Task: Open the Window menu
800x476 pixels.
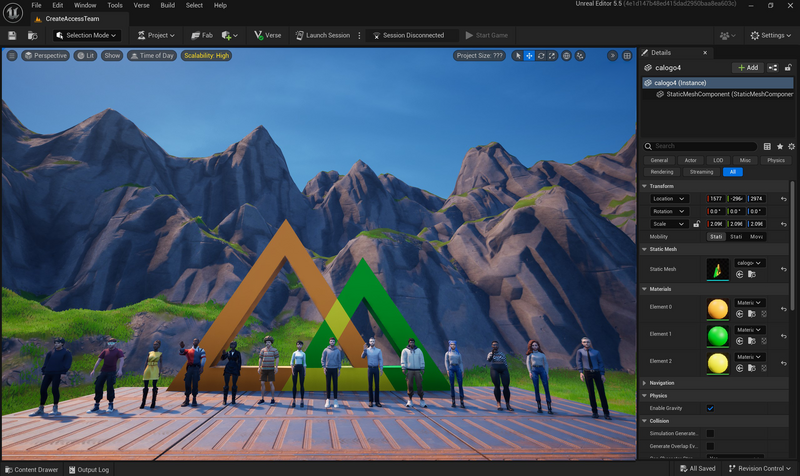Action: pos(85,5)
